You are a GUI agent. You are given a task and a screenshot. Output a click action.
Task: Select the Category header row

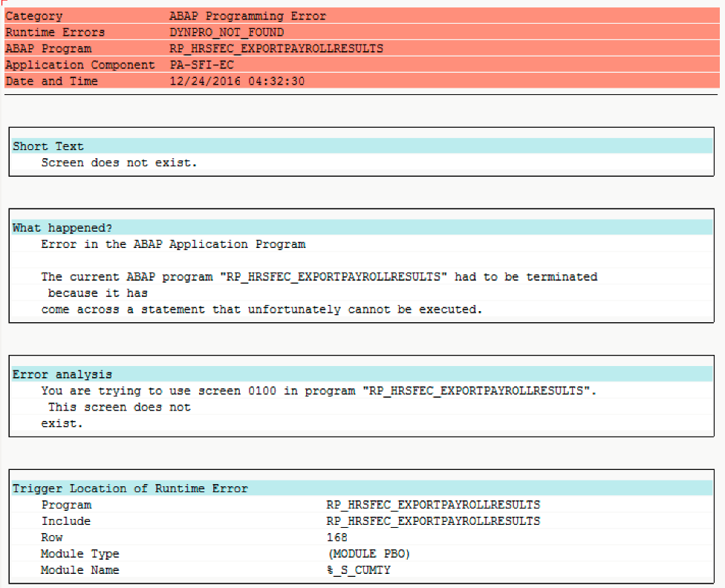tap(362, 16)
